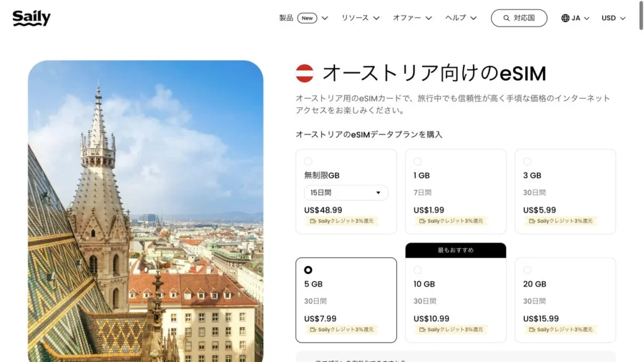Viewport: 644px width, 362px height.
Task: Click the US$1.99 price
Action: coord(429,210)
